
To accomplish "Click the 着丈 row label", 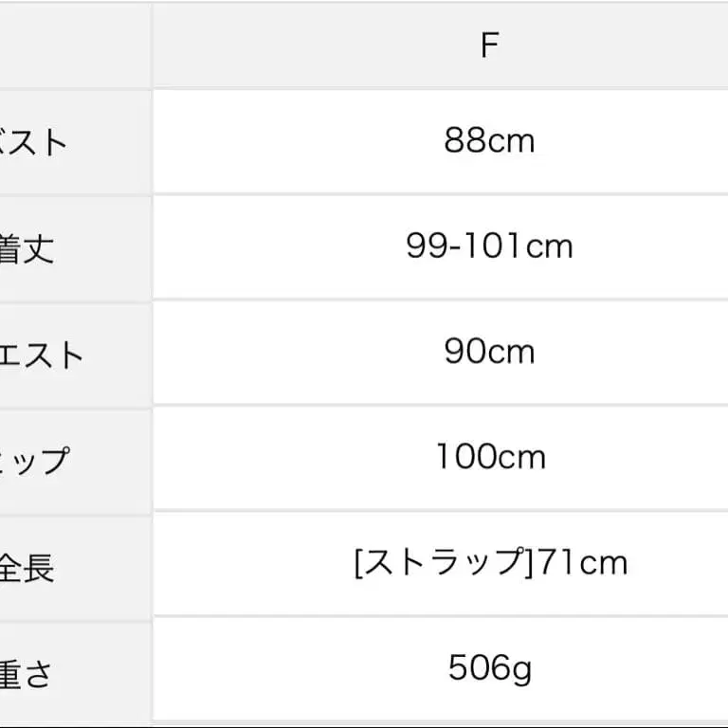I will click(x=27, y=249).
